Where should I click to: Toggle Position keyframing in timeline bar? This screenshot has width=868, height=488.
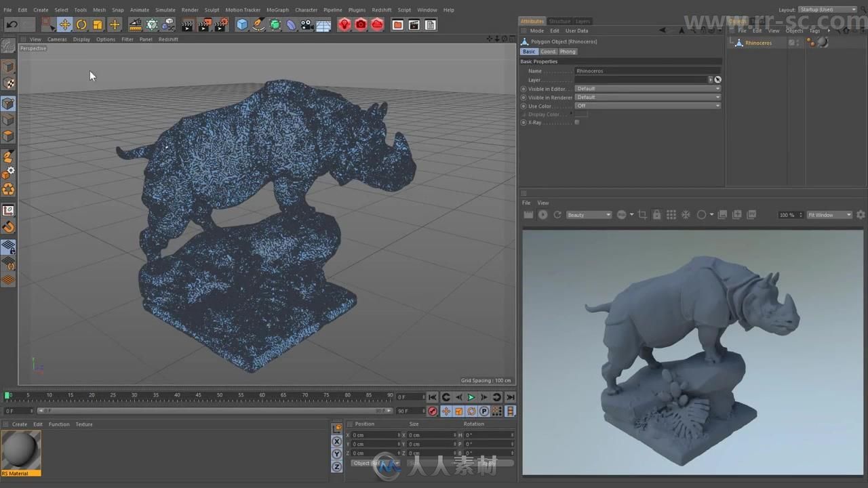point(446,411)
